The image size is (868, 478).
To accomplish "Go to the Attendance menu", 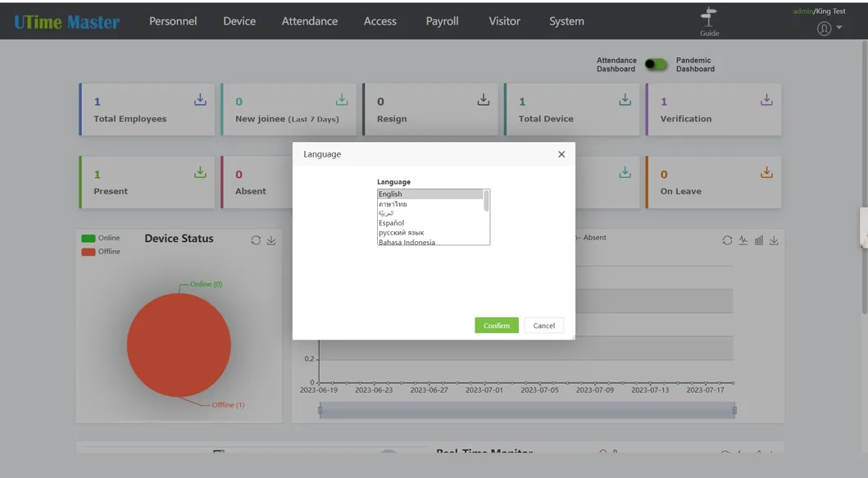I will 309,21.
